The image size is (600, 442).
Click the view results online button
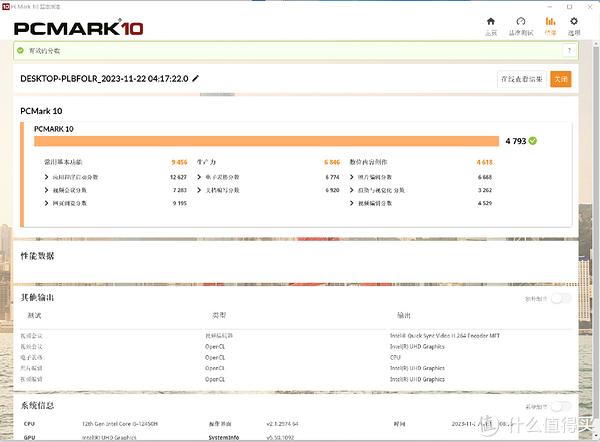pyautogui.click(x=522, y=79)
